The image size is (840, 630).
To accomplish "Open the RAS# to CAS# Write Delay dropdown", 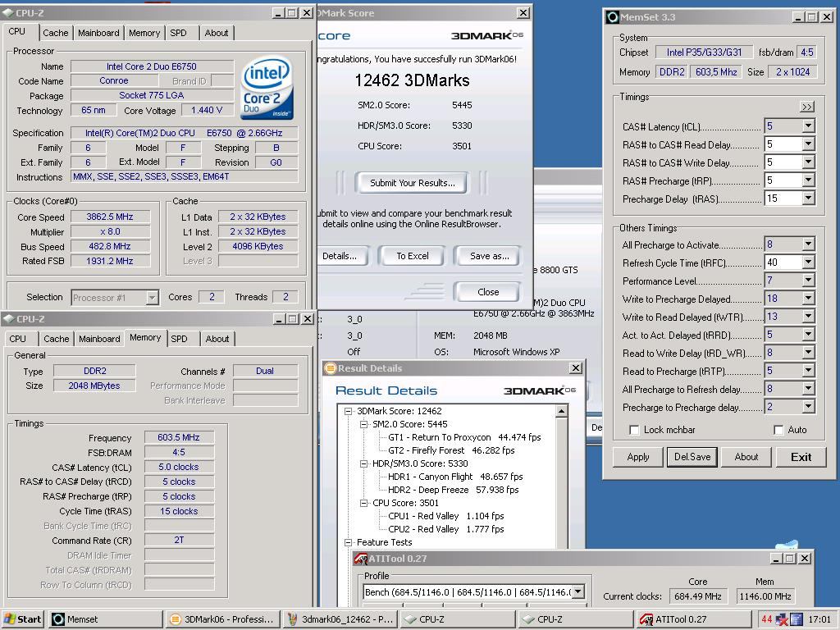I will click(x=808, y=162).
